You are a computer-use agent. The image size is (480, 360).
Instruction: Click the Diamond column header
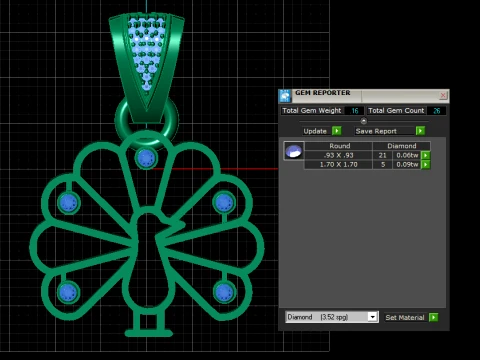402,146
